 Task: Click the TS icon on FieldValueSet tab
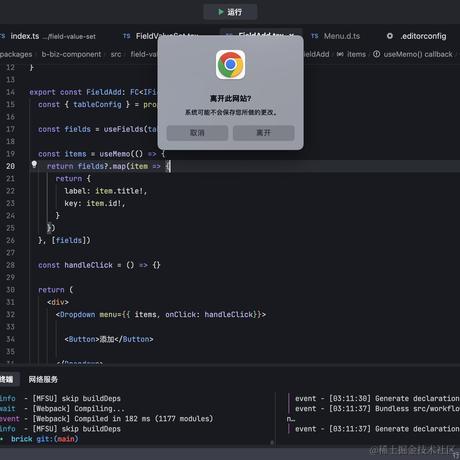(x=127, y=36)
